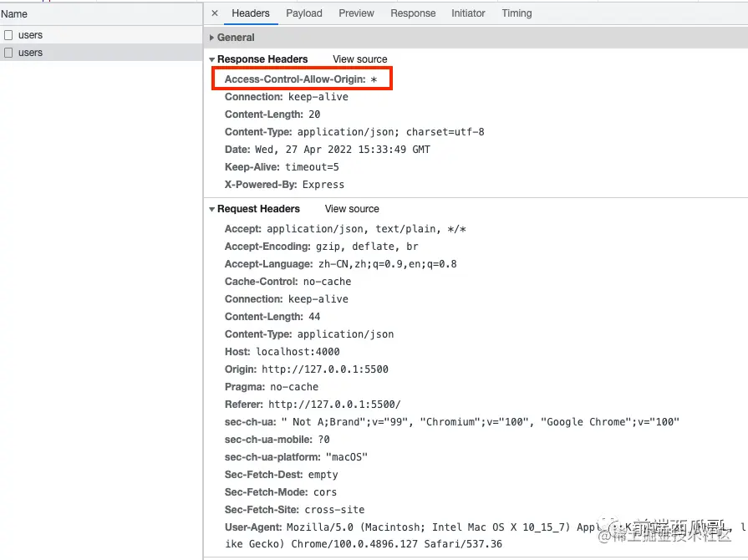Click the request Connection: keep-alive line
This screenshot has width=748, height=560.
(x=286, y=299)
